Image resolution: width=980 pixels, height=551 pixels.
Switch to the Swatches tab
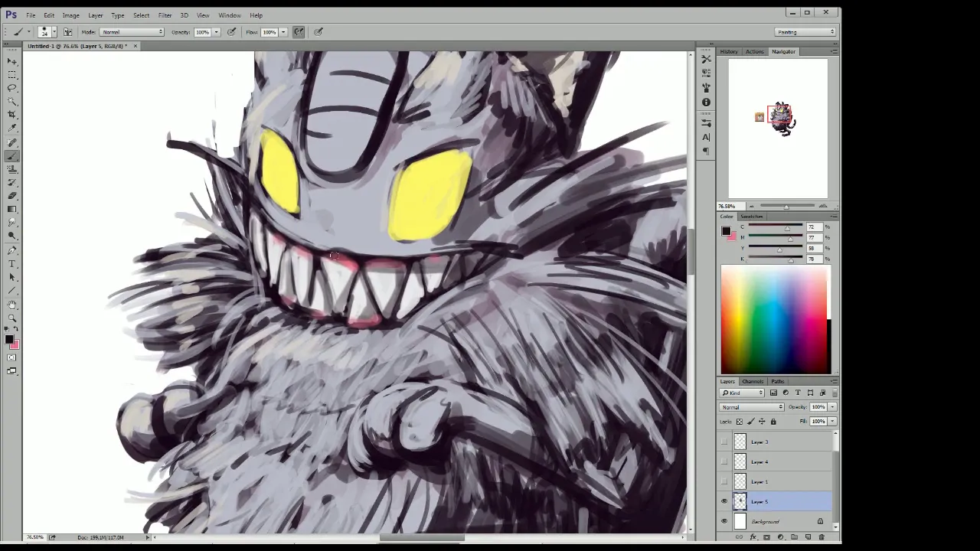click(751, 217)
